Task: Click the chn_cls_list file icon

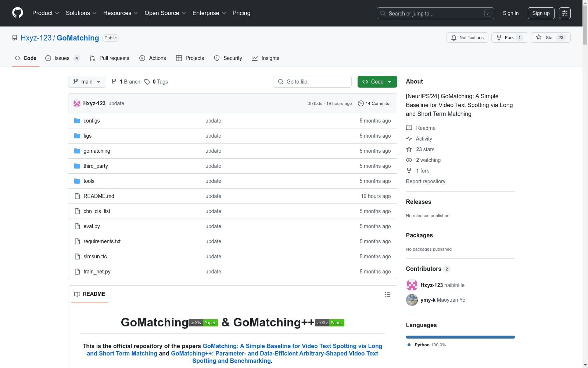Action: pyautogui.click(x=77, y=211)
